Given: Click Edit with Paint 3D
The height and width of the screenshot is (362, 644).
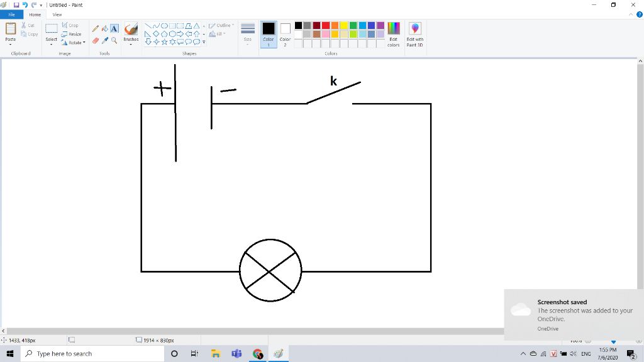Looking at the screenshot, I should [415, 35].
